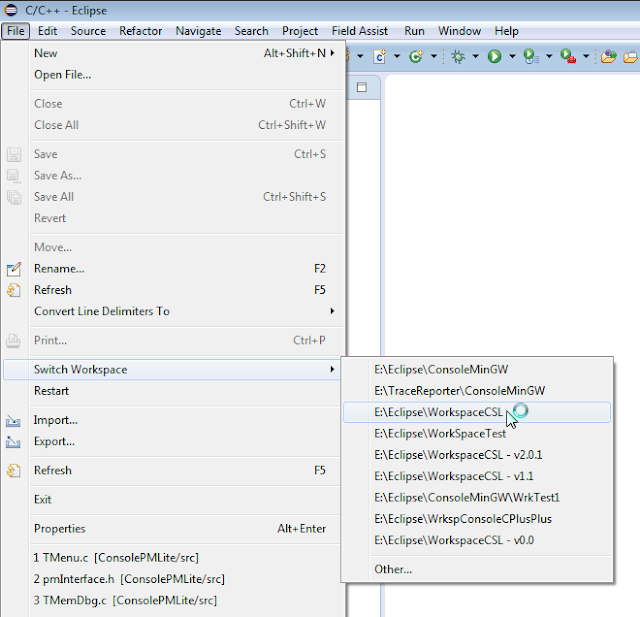Click Refresh icon above Convert Line Delimiters
This screenshot has height=617, width=640.
pyautogui.click(x=13, y=290)
